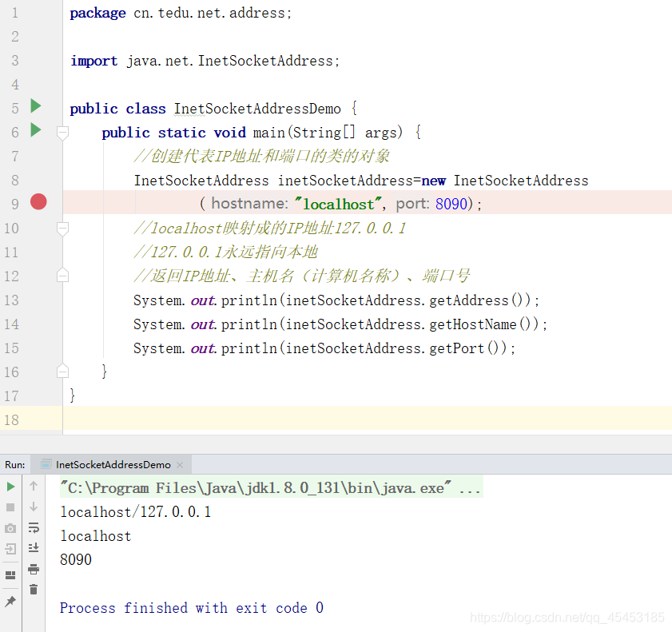Image resolution: width=672 pixels, height=632 pixels.
Task: Click the new keyword on line 8
Action: [434, 181]
